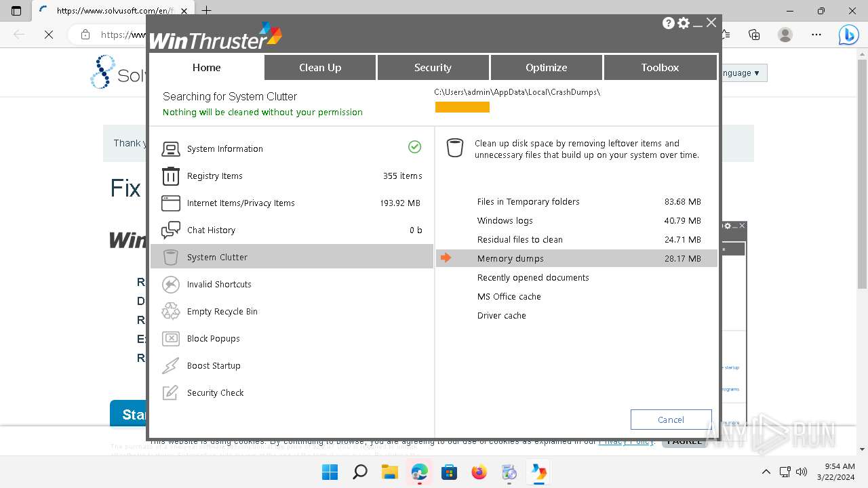Launch Firefox from the taskbar
Screen dimensions: 868x488
479,472
